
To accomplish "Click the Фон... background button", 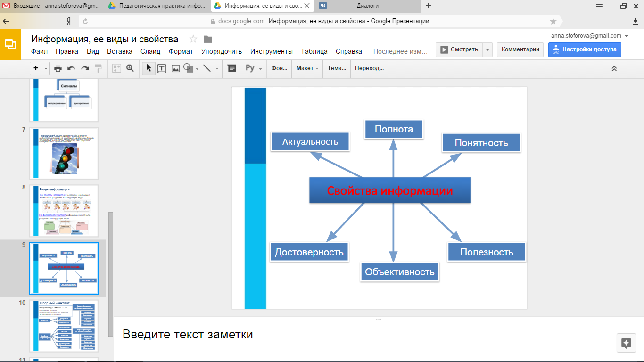I will pos(279,68).
